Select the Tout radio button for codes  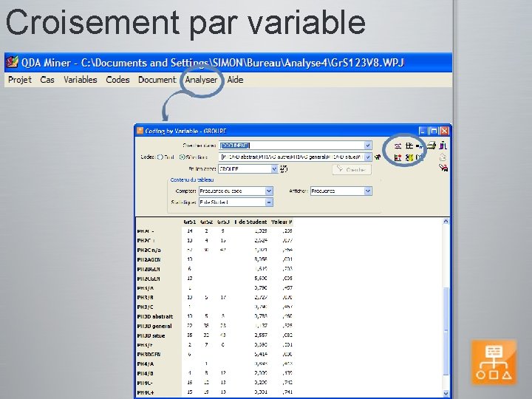pyautogui.click(x=160, y=157)
